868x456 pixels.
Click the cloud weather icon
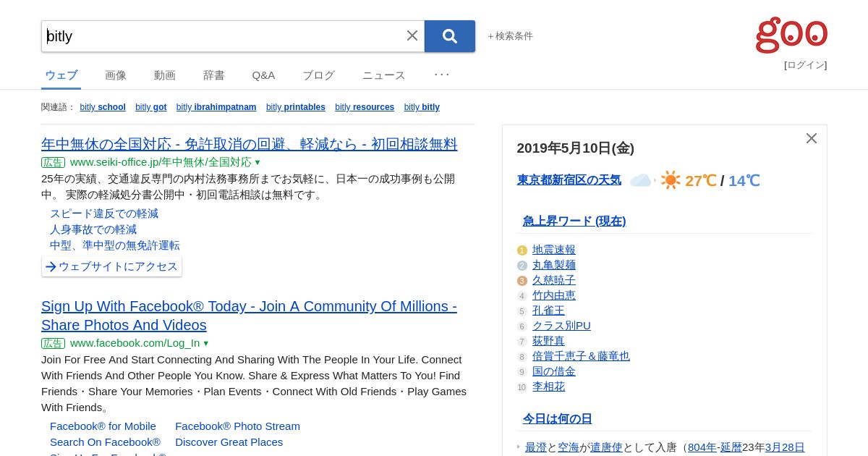click(x=641, y=180)
